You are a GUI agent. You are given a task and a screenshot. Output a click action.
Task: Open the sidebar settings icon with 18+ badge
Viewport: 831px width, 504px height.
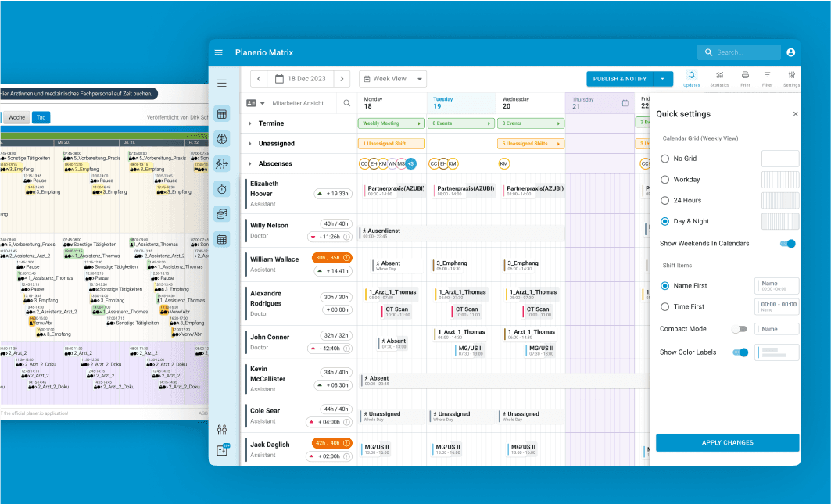pos(222,450)
